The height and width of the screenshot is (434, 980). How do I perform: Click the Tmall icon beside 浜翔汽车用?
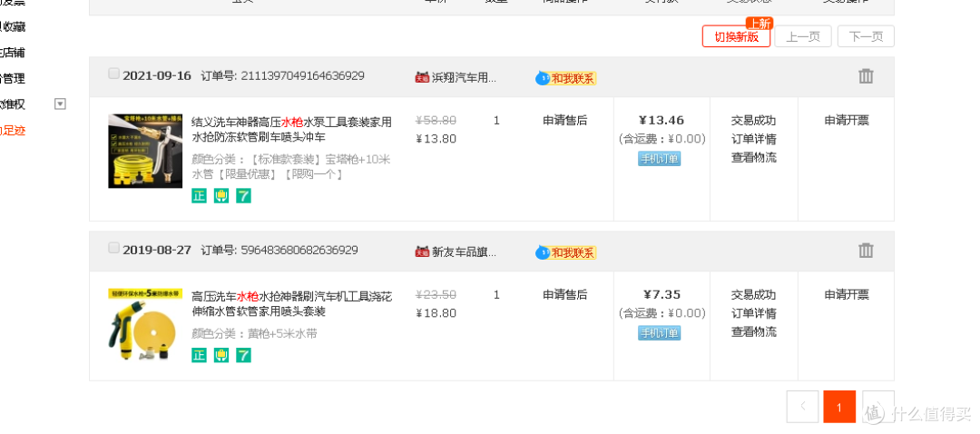click(x=422, y=77)
